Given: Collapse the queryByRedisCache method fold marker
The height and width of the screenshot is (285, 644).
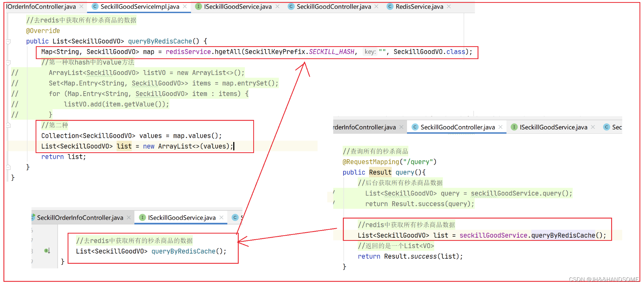Looking at the screenshot, I should click(8, 41).
